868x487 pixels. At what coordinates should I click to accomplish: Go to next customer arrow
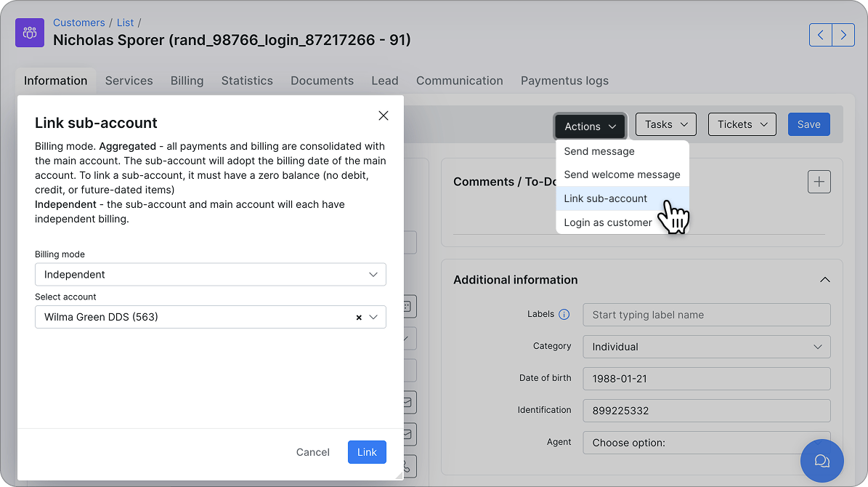(843, 35)
